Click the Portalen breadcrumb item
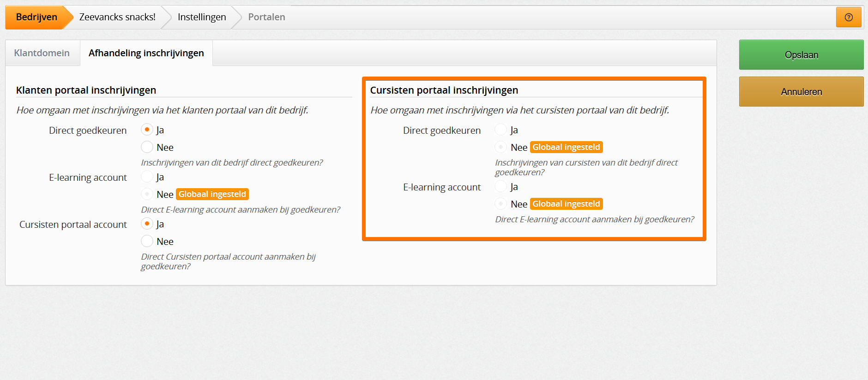The width and height of the screenshot is (868, 380). click(266, 17)
